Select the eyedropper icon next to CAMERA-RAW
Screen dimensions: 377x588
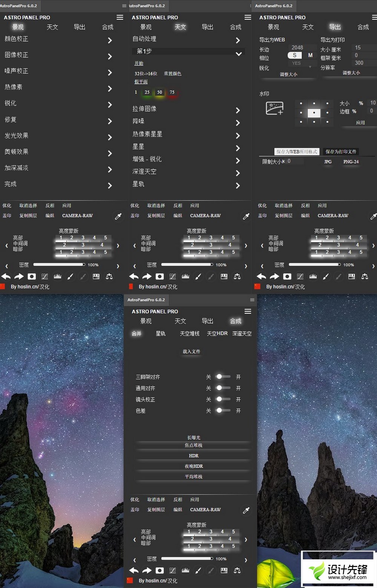tap(118, 215)
